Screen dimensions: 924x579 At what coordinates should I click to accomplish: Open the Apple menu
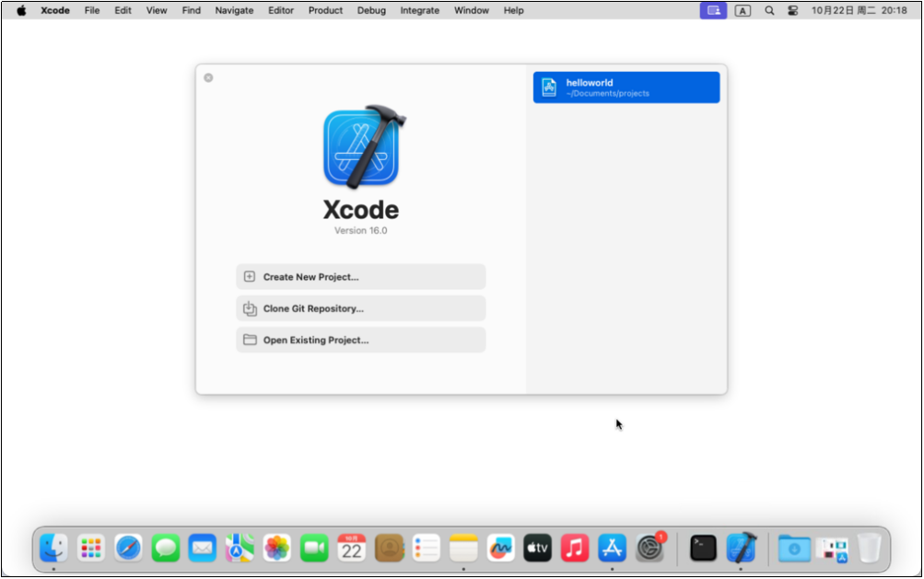21,11
